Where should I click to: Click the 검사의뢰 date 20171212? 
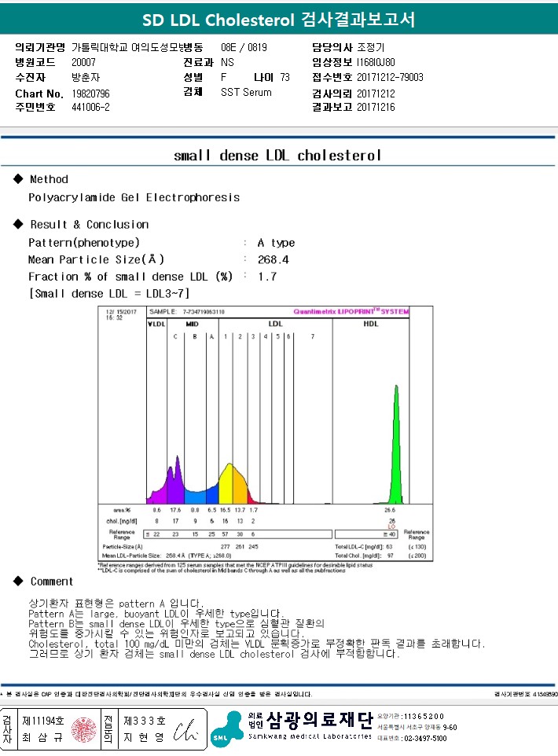376,93
